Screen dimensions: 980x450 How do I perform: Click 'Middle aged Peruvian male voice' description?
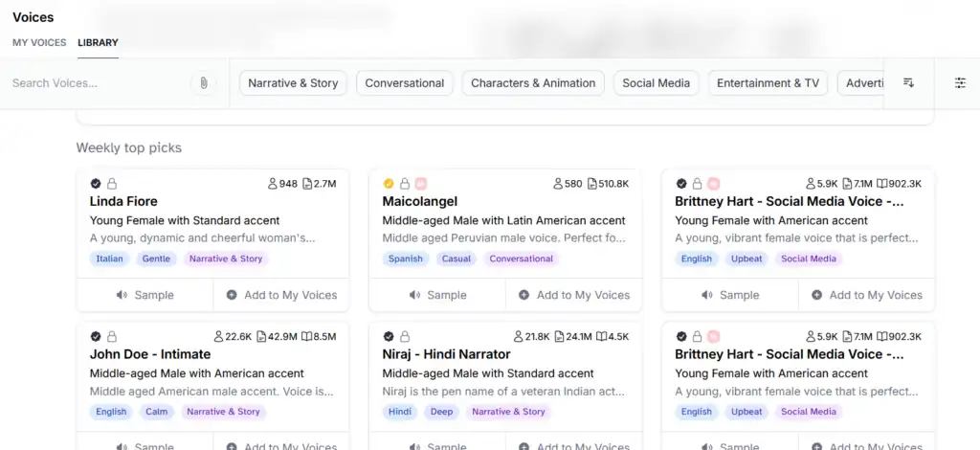[x=503, y=238]
